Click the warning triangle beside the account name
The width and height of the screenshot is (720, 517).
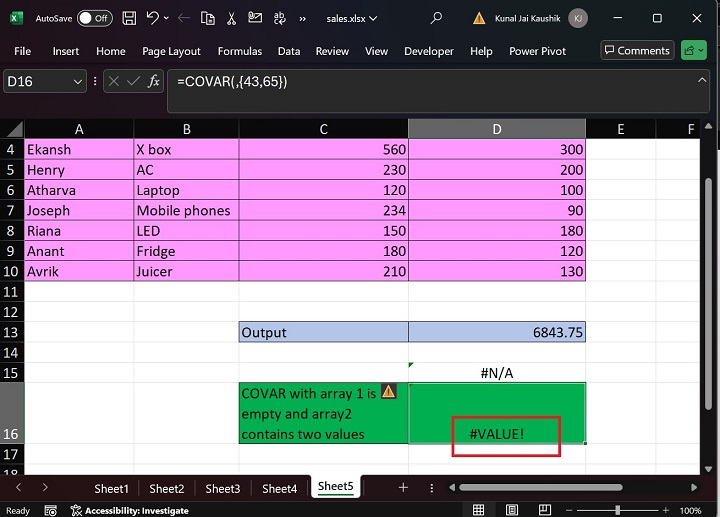[x=479, y=18]
